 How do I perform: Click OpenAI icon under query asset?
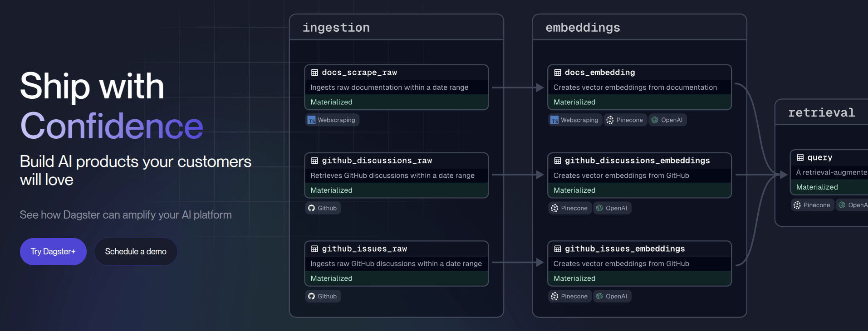point(842,205)
